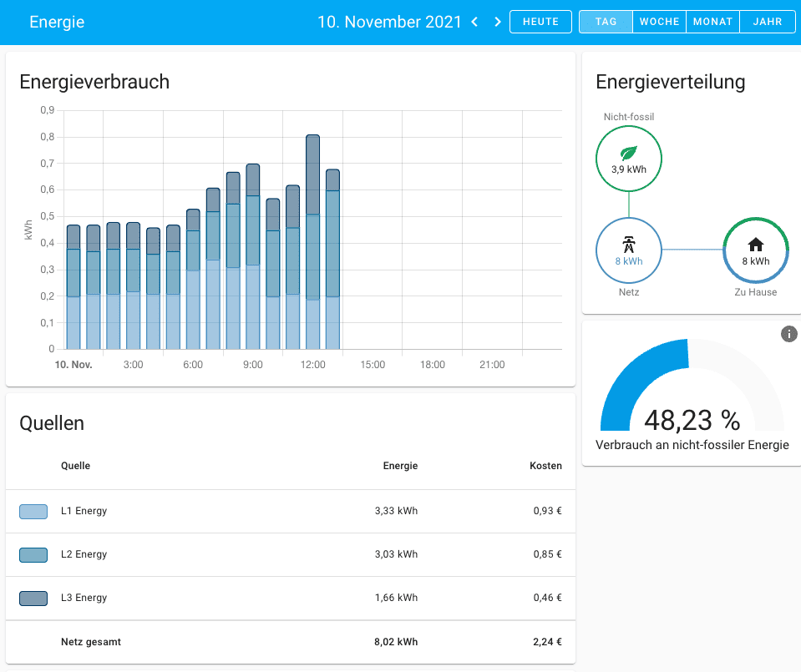Jump to today with HEUTE button

pos(540,22)
